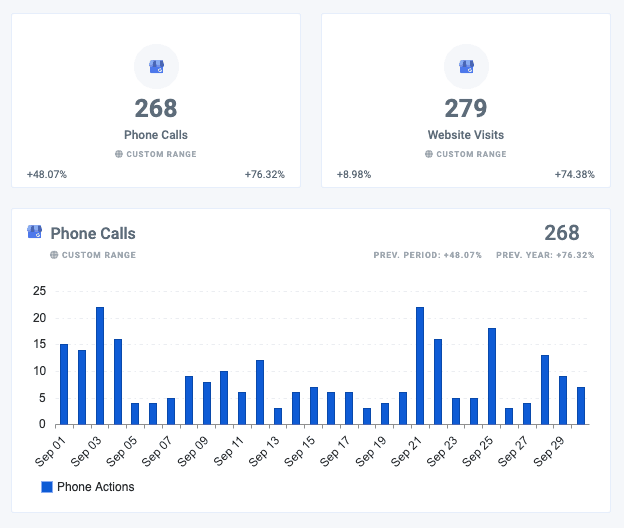
Task: Open CUSTOM RANGE under the chart heading
Action: (99, 255)
